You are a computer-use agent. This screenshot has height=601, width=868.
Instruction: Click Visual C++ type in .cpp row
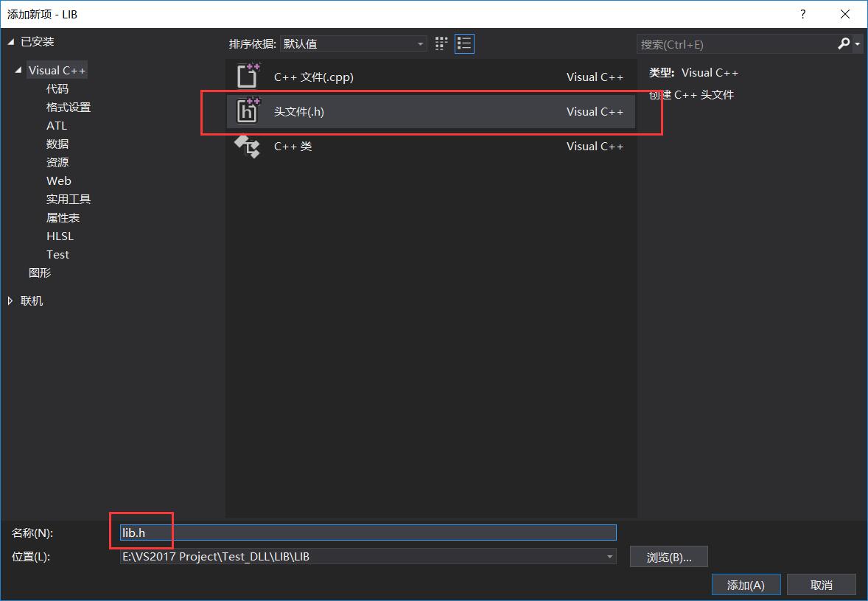tap(595, 77)
